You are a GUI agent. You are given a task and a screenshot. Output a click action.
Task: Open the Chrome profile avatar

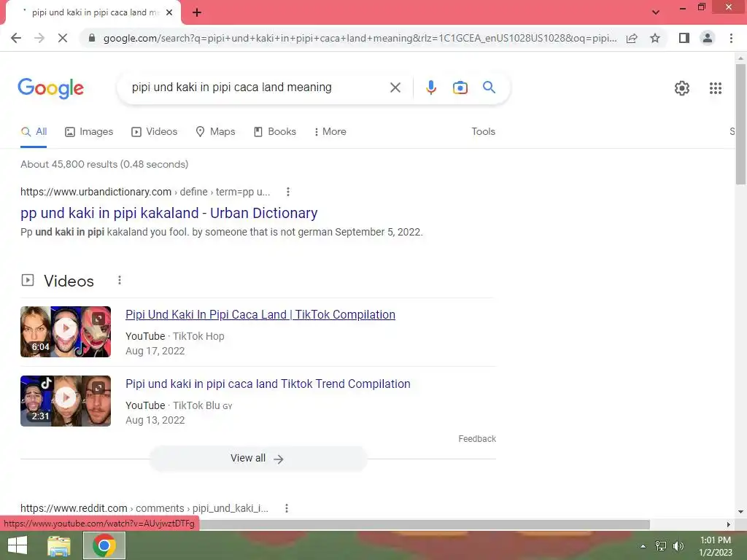click(708, 38)
